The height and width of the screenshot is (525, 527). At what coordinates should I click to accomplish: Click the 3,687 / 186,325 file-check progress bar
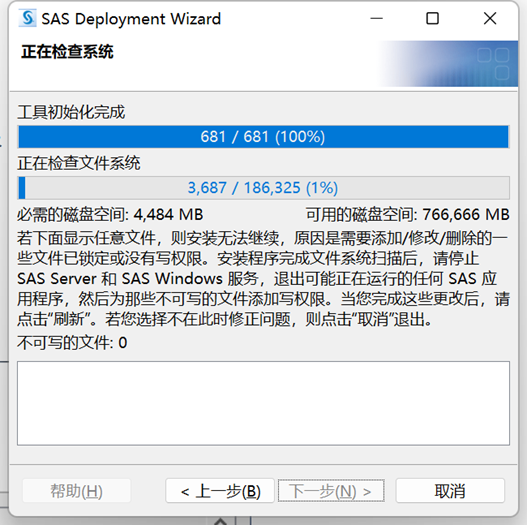point(264,188)
